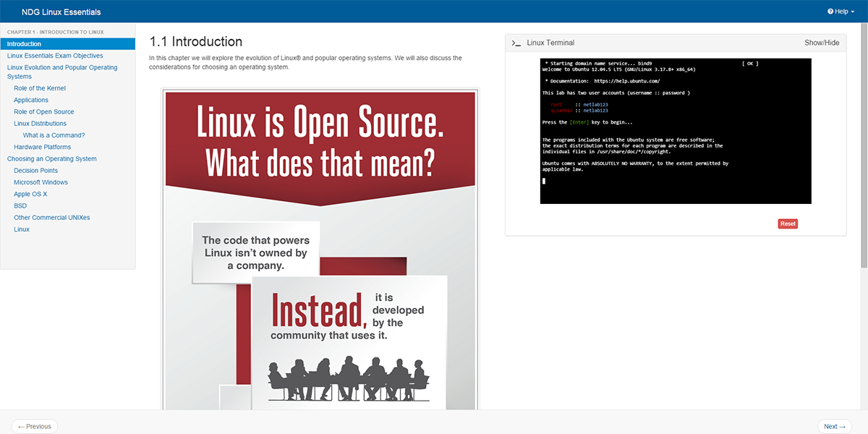The width and height of the screenshot is (868, 434).
Task: Select BSD in the sidebar
Action: point(20,205)
